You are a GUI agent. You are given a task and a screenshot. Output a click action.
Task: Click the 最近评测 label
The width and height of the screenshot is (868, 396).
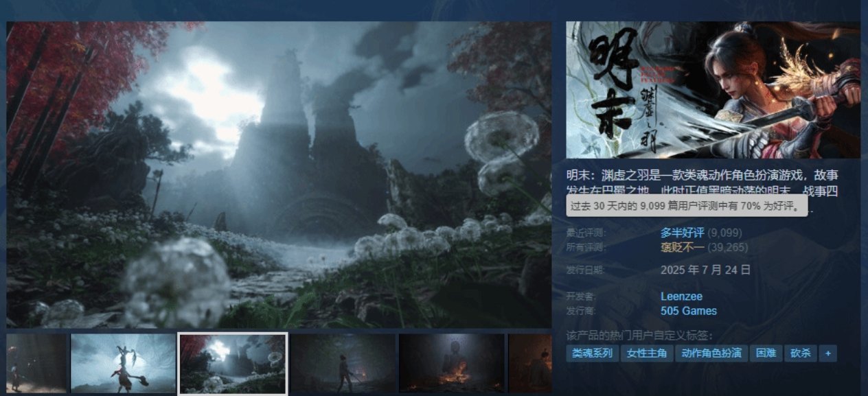586,233
